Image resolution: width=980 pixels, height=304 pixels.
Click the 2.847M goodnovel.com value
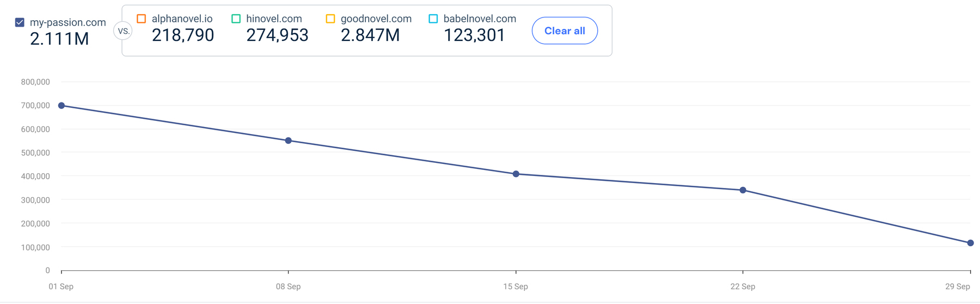pos(370,35)
